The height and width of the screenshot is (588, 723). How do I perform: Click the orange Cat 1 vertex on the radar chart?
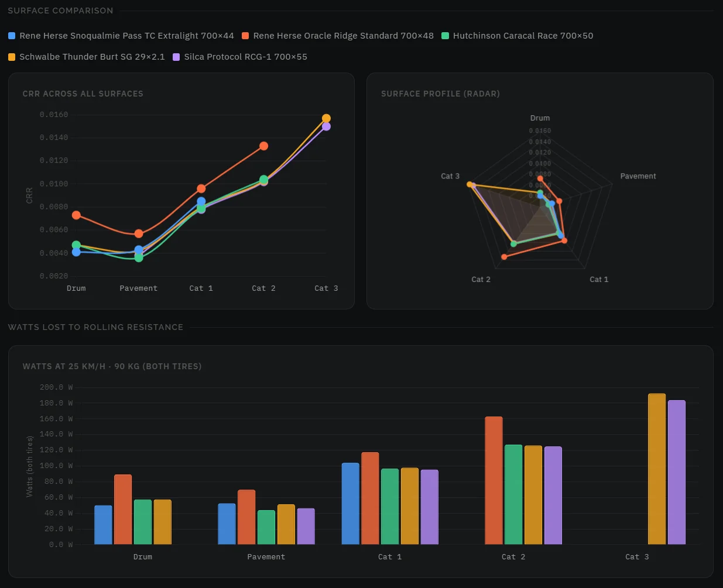pos(564,240)
